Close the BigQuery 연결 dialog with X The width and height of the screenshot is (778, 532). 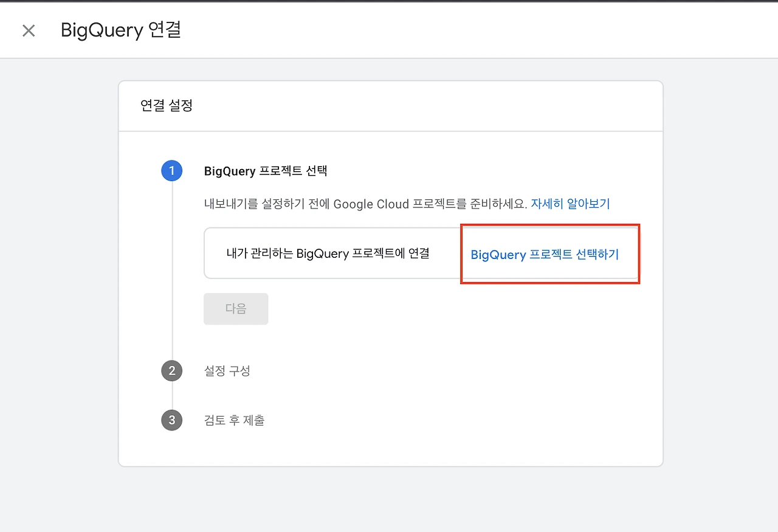pyautogui.click(x=29, y=30)
